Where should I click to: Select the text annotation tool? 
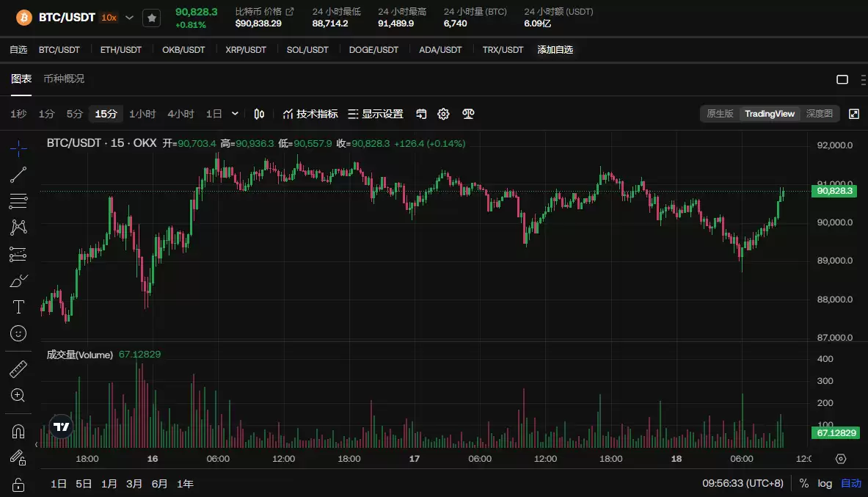[x=18, y=306]
